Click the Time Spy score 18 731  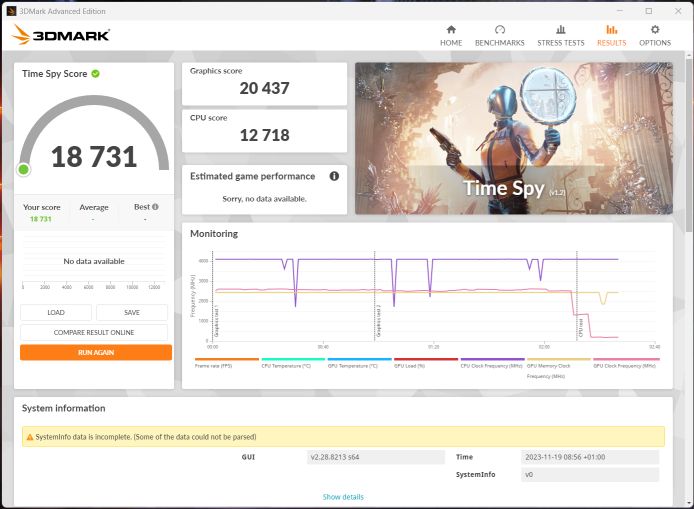(94, 157)
